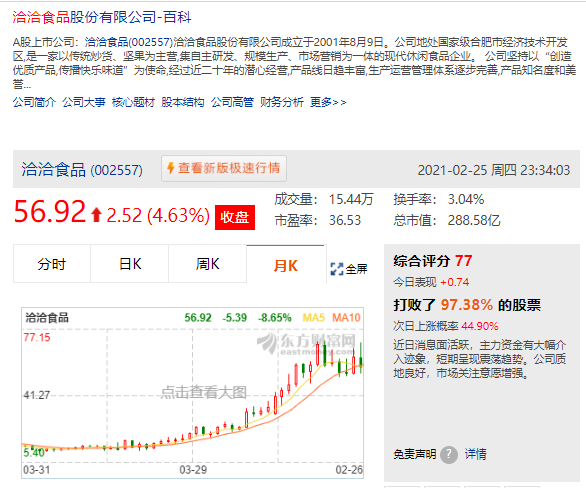Open the 洽洽食品股份有限公司-百科 title link

[x=102, y=17]
